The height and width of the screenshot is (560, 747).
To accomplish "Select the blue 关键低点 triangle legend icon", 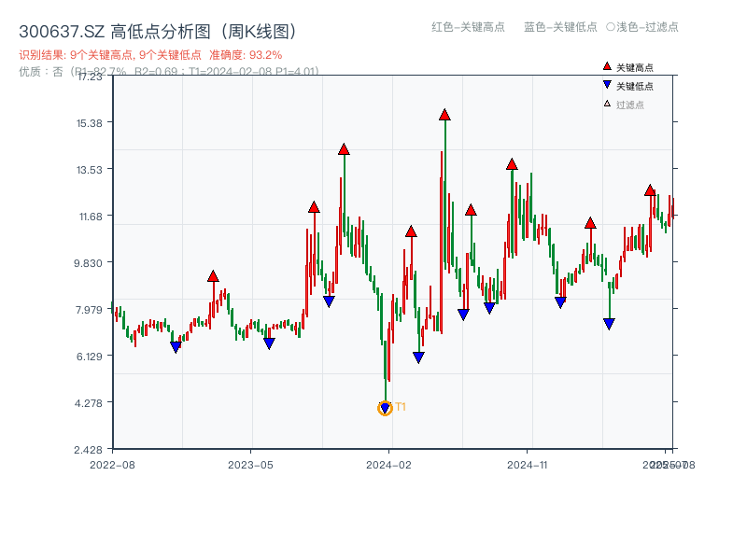I will pyautogui.click(x=606, y=84).
